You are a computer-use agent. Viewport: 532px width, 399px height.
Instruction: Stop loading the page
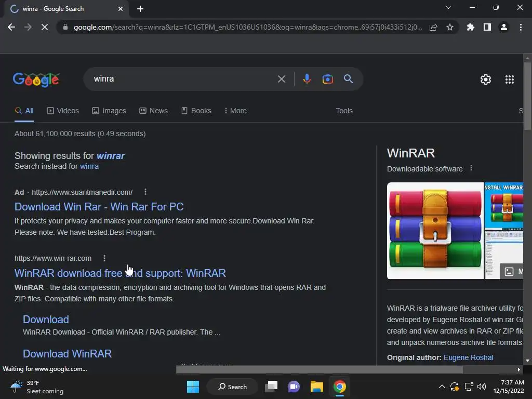click(45, 27)
